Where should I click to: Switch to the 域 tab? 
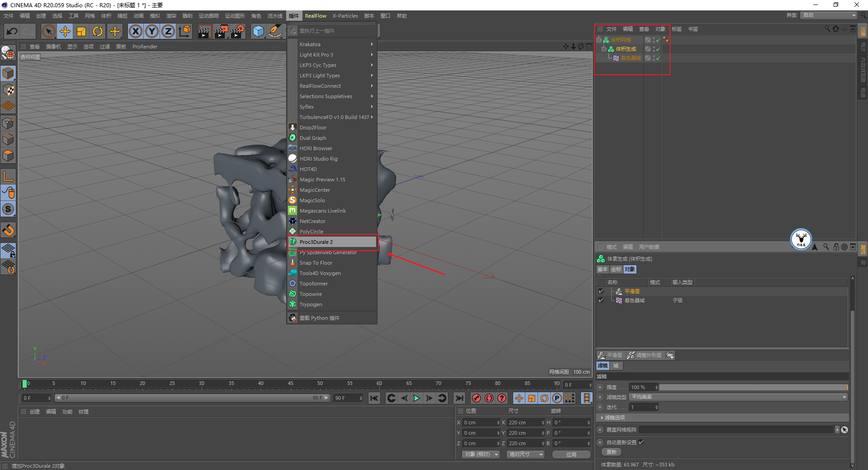tap(616, 366)
